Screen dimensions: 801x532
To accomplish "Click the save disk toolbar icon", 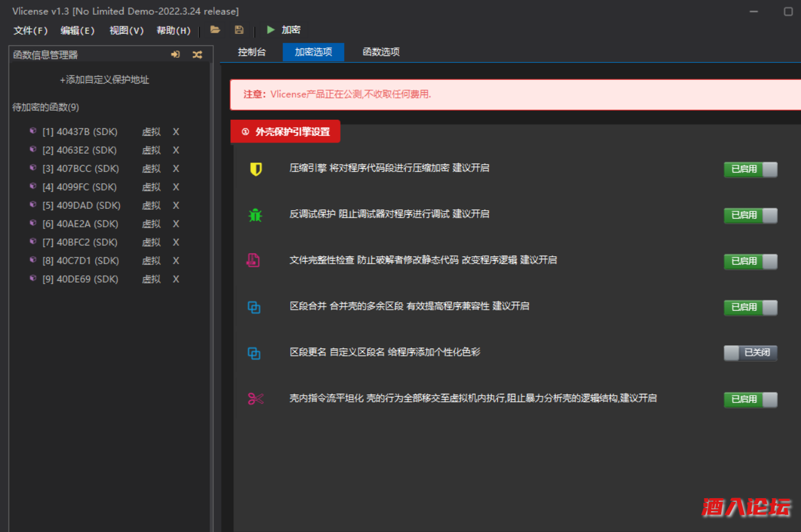I will pyautogui.click(x=239, y=29).
